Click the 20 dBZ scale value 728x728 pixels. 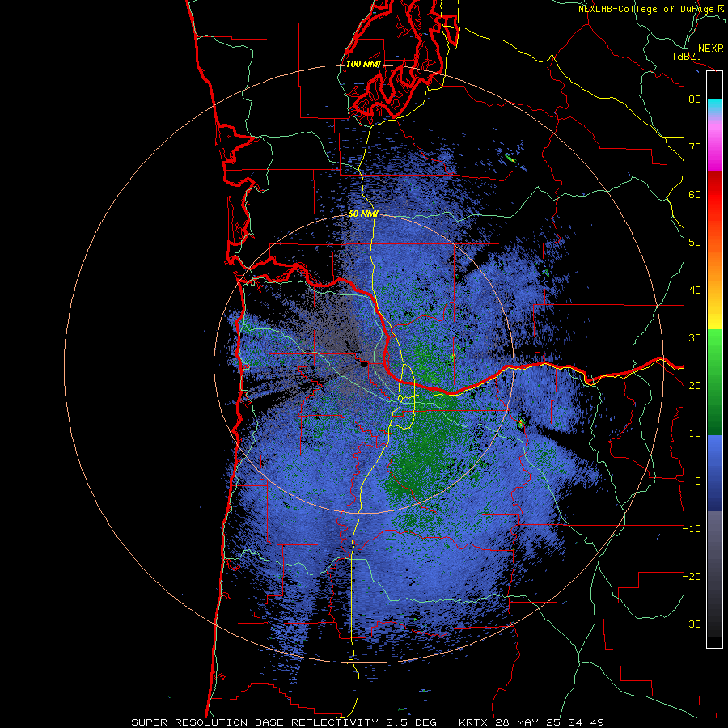(x=695, y=386)
